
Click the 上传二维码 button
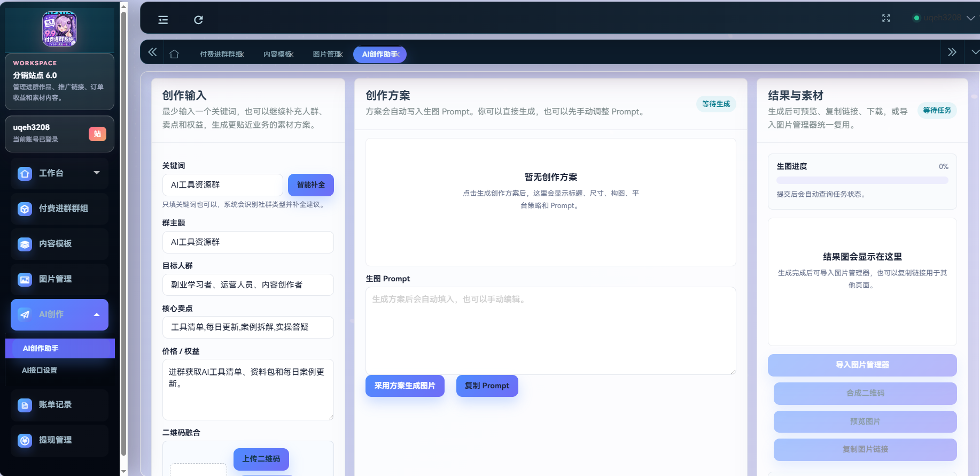coord(261,459)
